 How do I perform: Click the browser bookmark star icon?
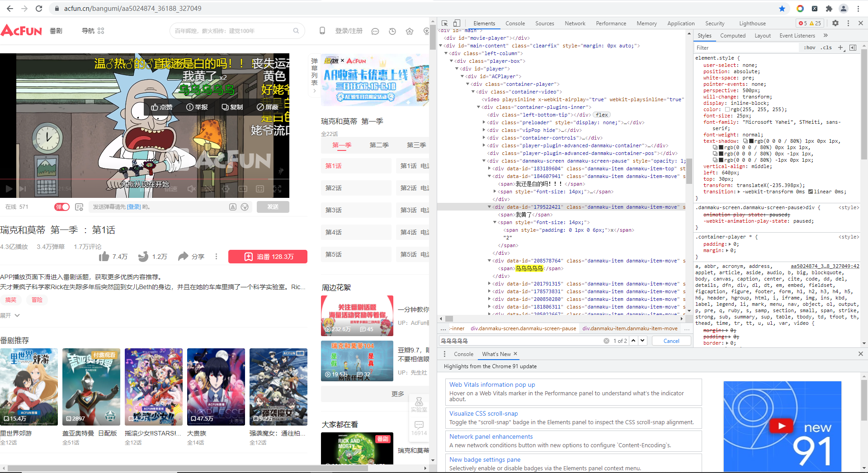782,9
